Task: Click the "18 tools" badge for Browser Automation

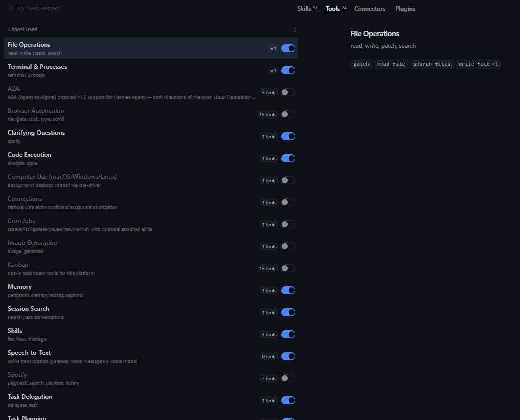Action: tap(268, 115)
